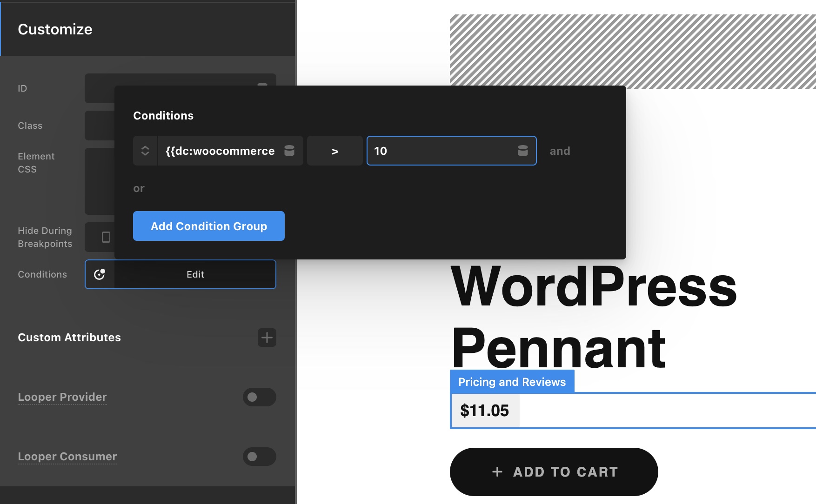The width and height of the screenshot is (816, 504).
Task: Click the Hide During Breakpoints label
Action: (45, 237)
